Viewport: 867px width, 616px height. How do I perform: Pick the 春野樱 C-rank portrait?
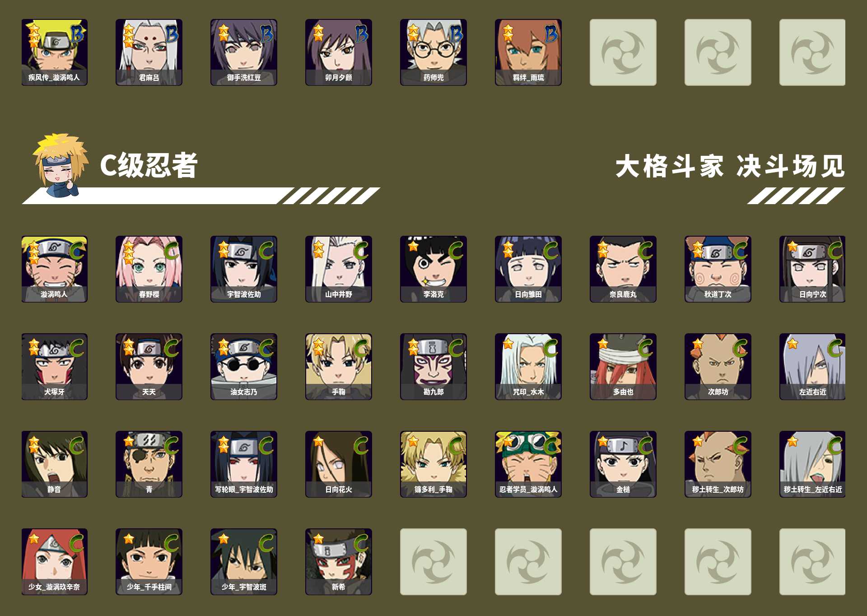[149, 269]
